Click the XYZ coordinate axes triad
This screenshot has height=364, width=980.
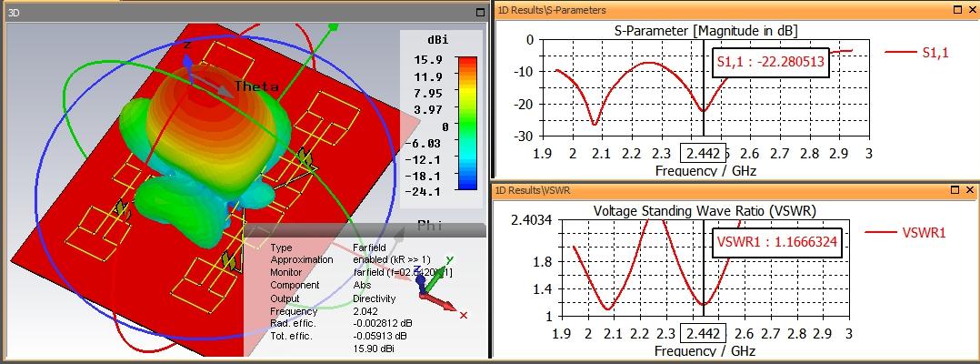pyautogui.click(x=437, y=285)
